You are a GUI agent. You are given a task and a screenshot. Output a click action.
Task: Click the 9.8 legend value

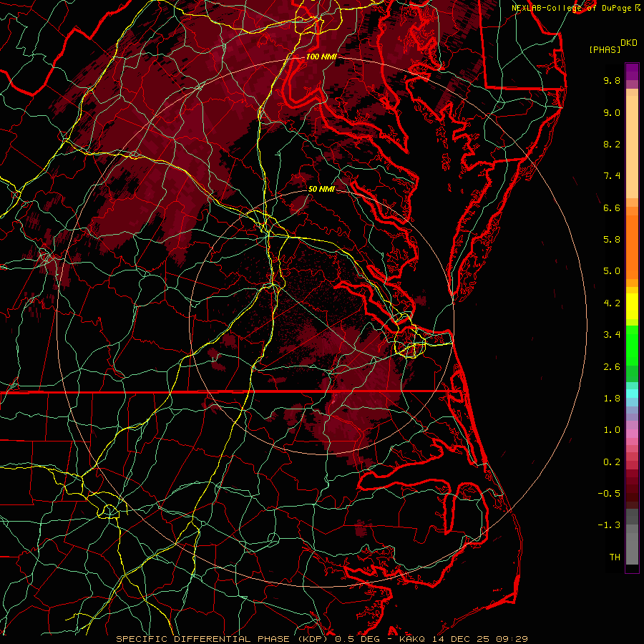pos(612,80)
